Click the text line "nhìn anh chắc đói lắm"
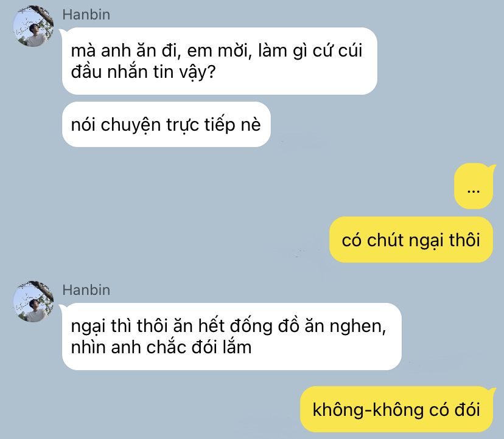 (161, 347)
